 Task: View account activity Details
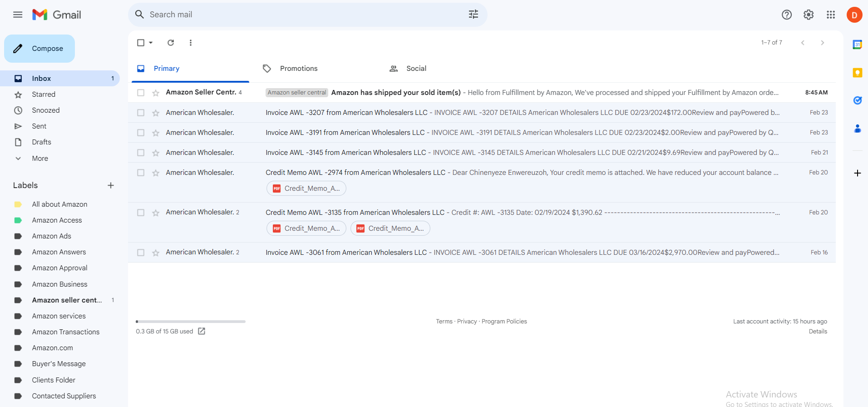(818, 332)
